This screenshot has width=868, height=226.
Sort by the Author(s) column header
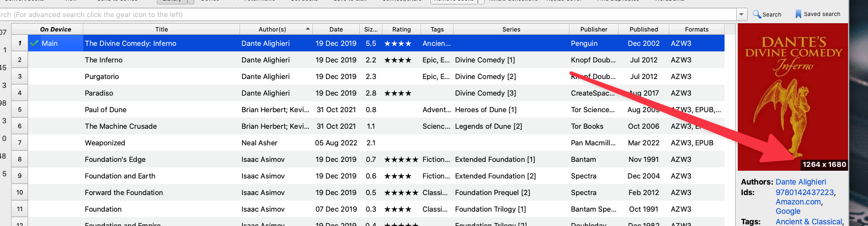coord(272,29)
